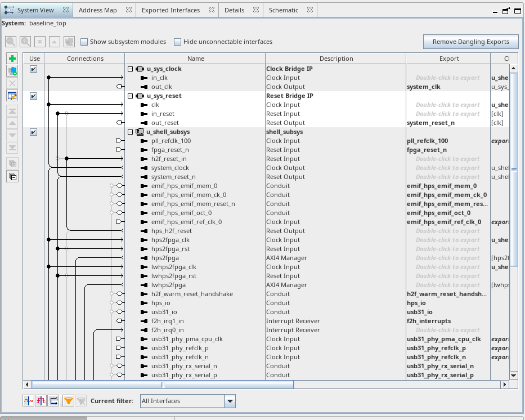Click the vertical scrollbar down arrow
This screenshot has width=525, height=420.
pyautogui.click(x=514, y=376)
